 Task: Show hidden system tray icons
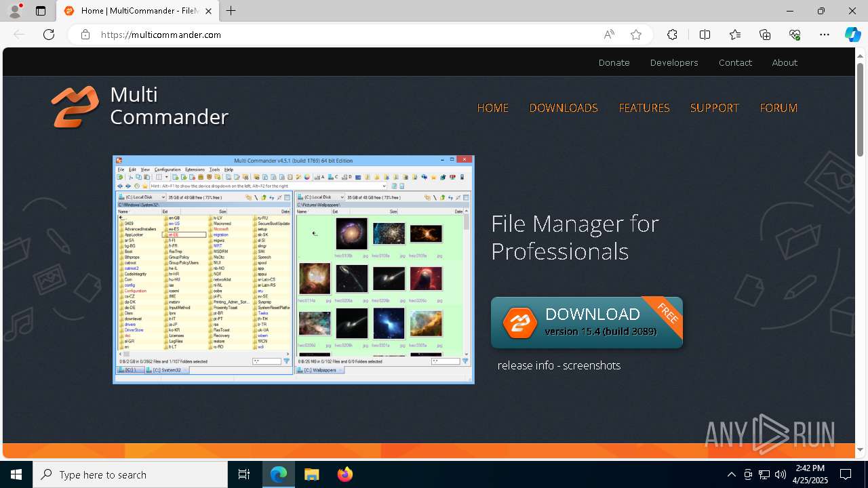coord(731,474)
